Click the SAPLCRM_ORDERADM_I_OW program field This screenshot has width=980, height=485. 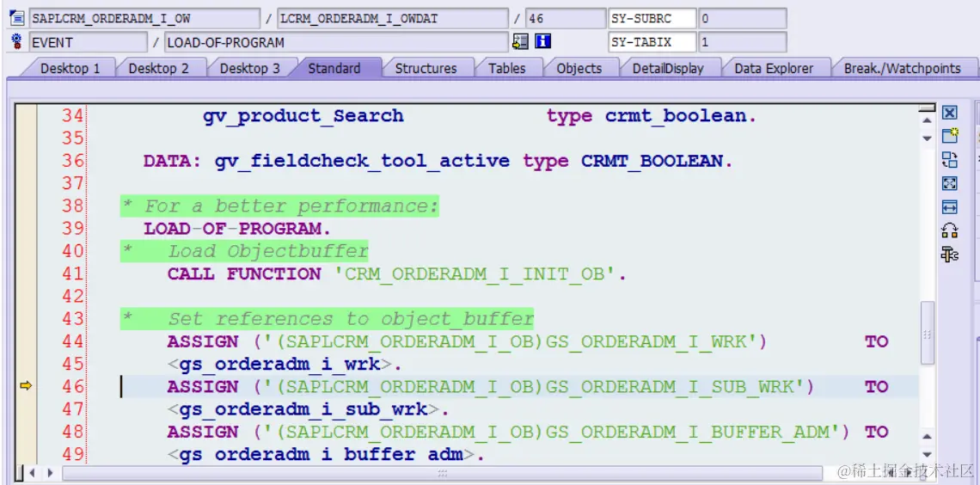(144, 19)
